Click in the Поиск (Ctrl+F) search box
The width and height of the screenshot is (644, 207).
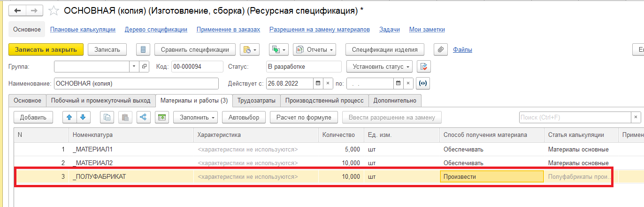point(575,117)
